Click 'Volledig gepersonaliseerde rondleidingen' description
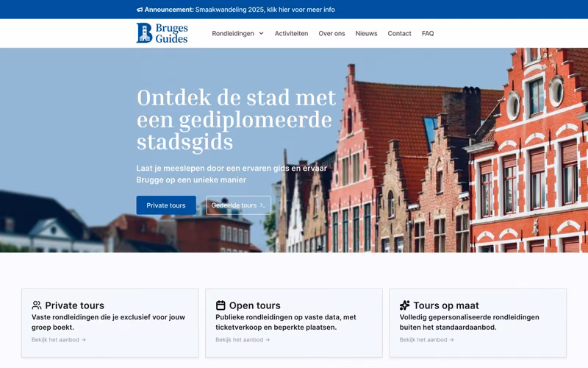 [x=469, y=322]
